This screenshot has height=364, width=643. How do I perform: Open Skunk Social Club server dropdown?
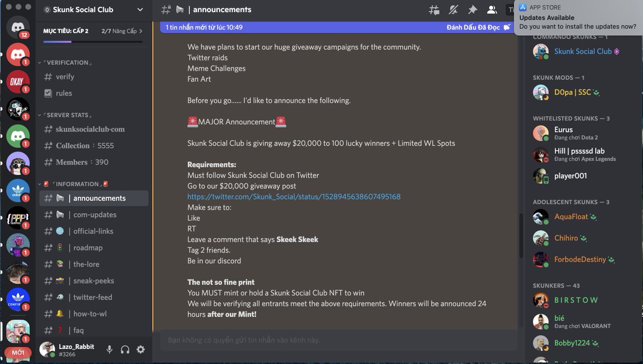pos(140,10)
